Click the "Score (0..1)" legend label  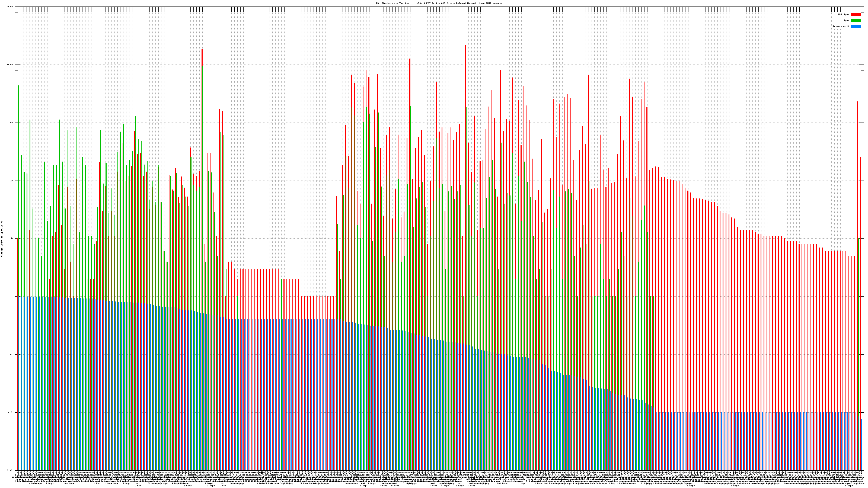tap(841, 26)
